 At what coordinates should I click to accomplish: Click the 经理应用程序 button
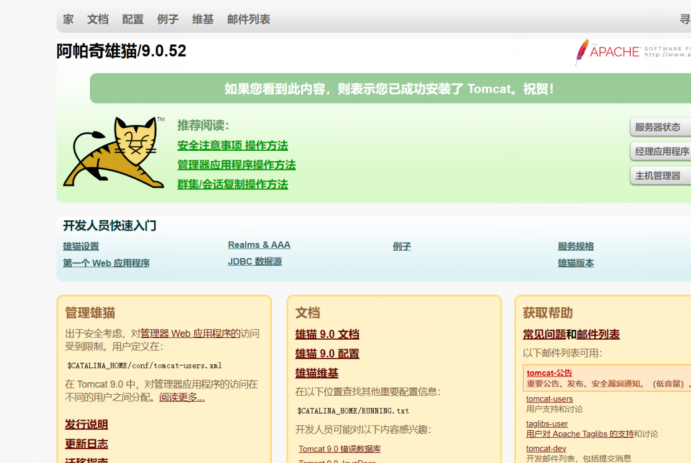pyautogui.click(x=660, y=151)
